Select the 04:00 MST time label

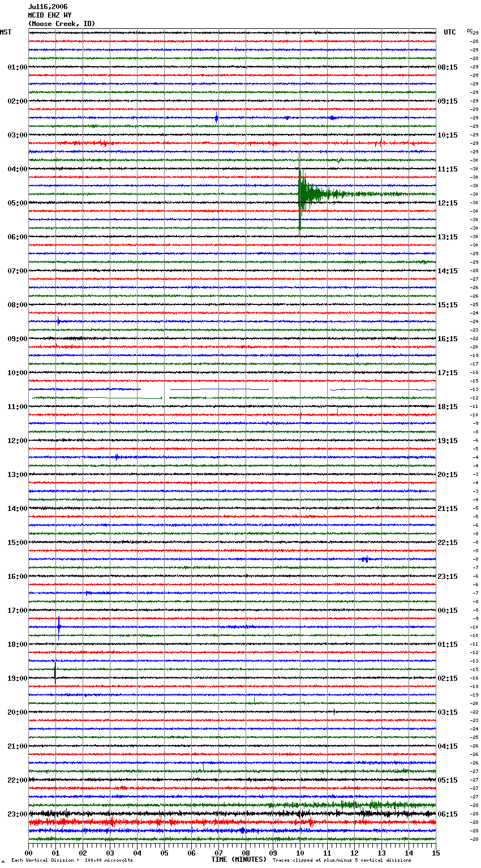click(18, 169)
